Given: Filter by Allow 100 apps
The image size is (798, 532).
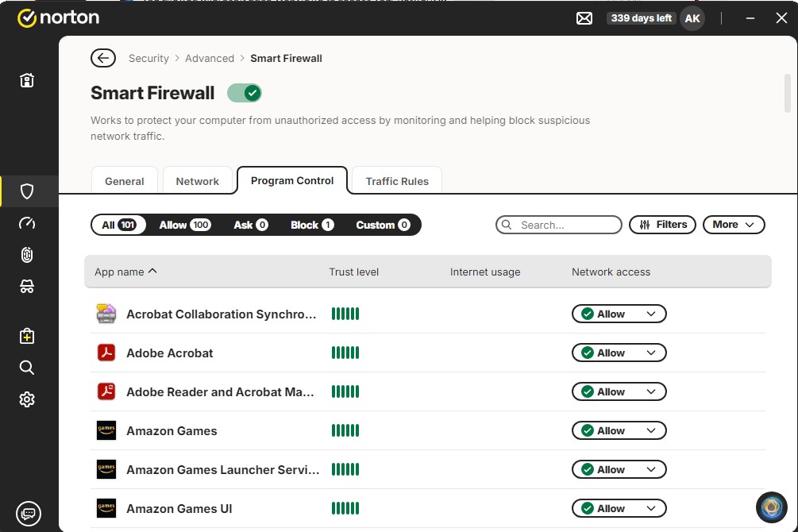Looking at the screenshot, I should (x=185, y=225).
